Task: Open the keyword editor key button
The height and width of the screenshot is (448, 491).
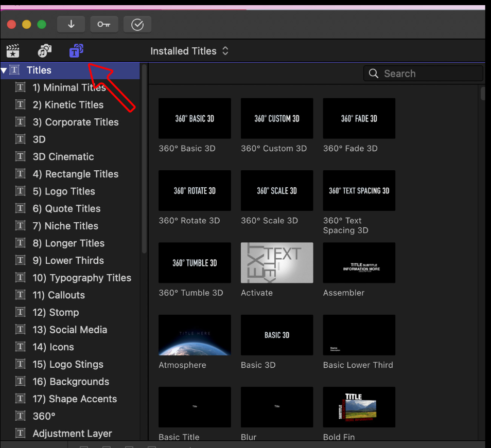Action: [x=104, y=24]
